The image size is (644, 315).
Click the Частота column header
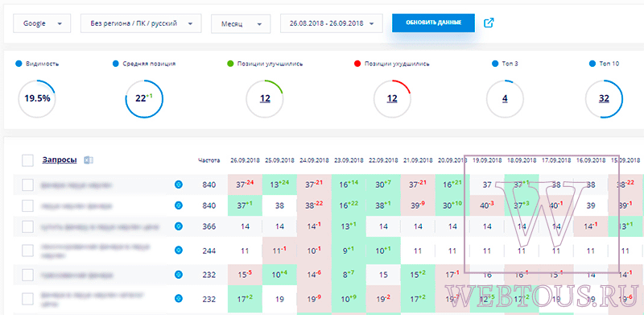(x=208, y=160)
